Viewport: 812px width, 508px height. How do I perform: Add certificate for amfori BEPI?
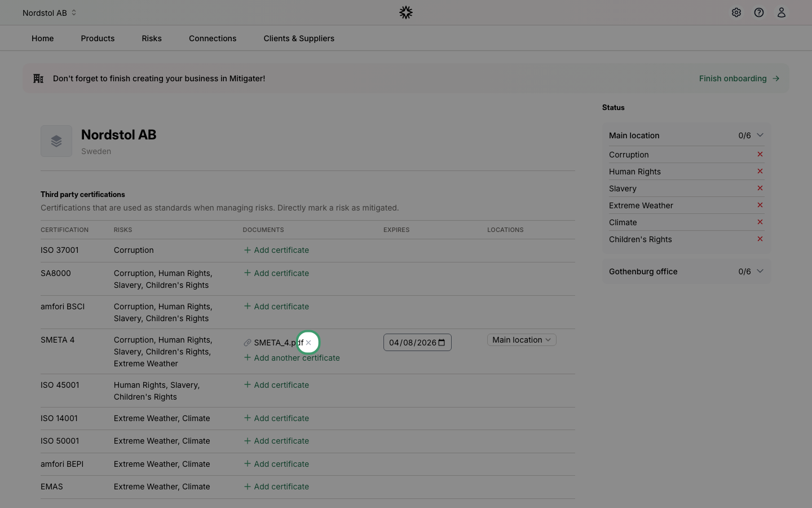click(x=276, y=464)
